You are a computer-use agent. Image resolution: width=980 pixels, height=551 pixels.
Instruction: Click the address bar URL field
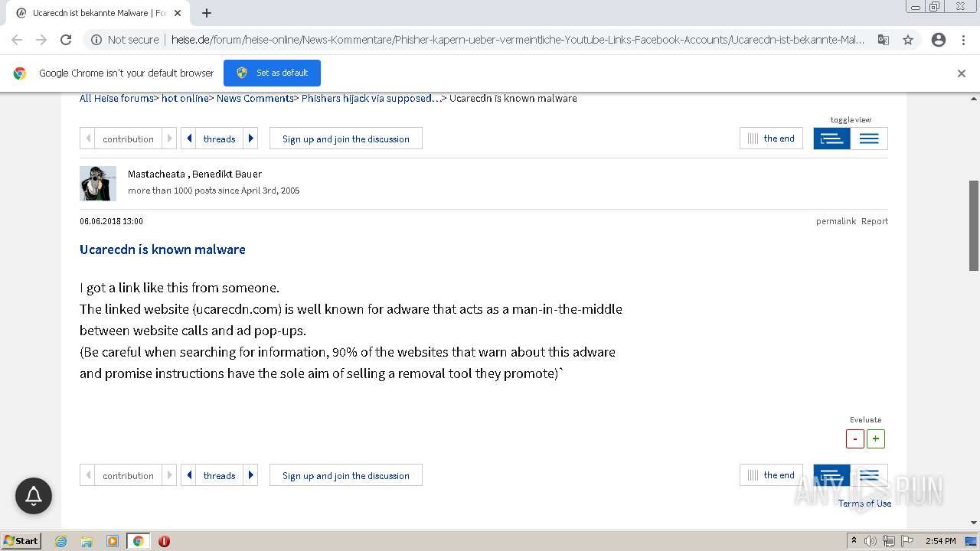tap(518, 40)
